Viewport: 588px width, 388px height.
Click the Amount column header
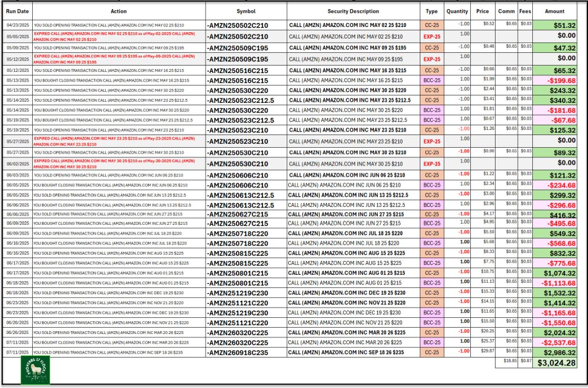pyautogui.click(x=555, y=11)
